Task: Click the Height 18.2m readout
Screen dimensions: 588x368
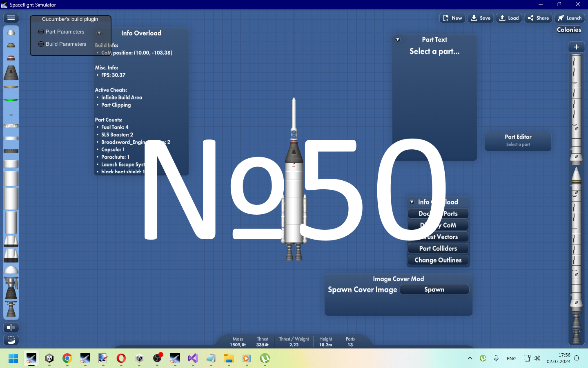Action: [325, 342]
